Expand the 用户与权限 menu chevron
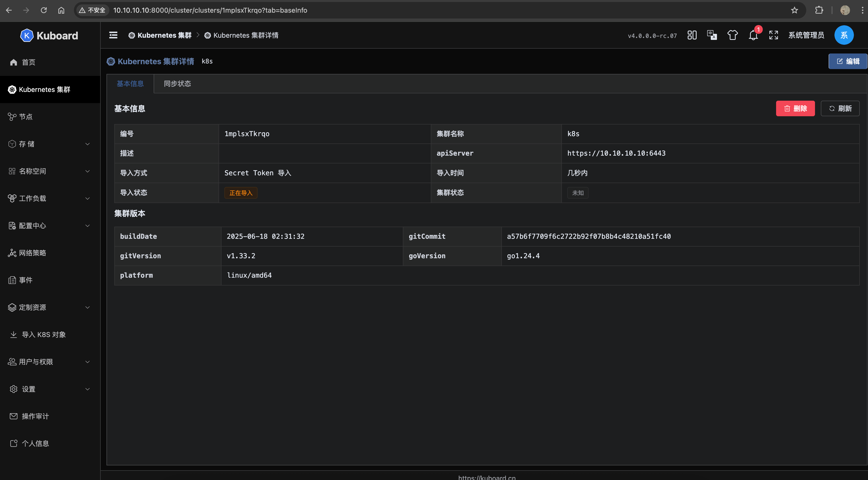The image size is (868, 480). click(88, 362)
